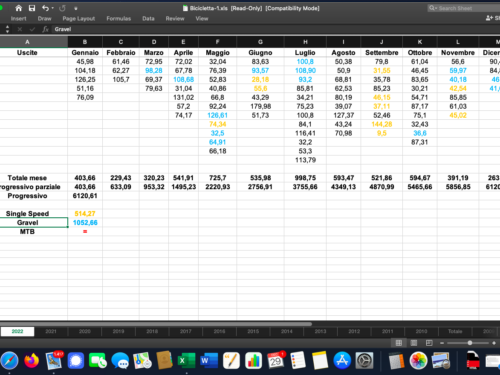Screen dimensions: 500x375
Task: Open Maps from the Dock
Action: coord(142,361)
